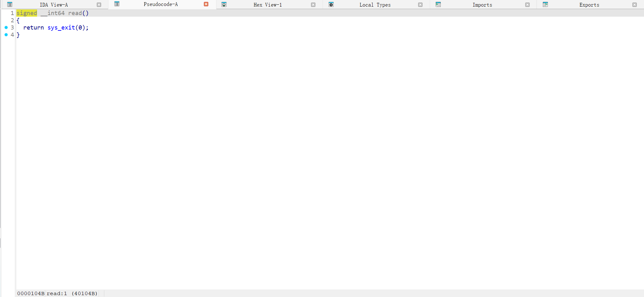Toggle breakpoint dot on line 4
Screen dimensions: 644x297
tap(6, 35)
